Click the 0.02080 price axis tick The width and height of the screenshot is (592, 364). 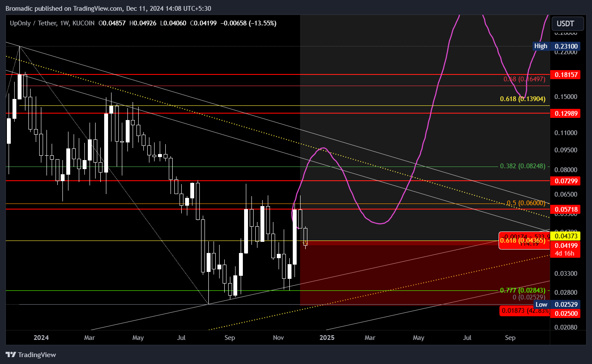pyautogui.click(x=565, y=327)
